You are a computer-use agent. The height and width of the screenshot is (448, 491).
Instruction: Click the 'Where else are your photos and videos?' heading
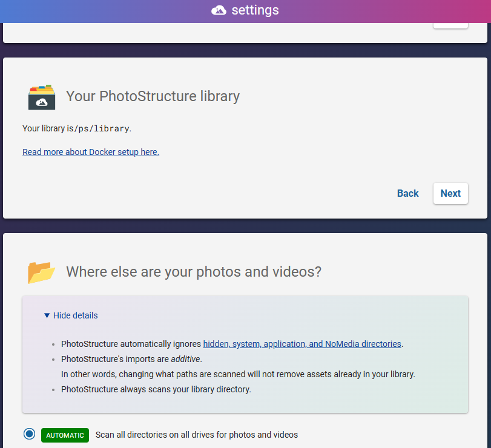pos(194,272)
